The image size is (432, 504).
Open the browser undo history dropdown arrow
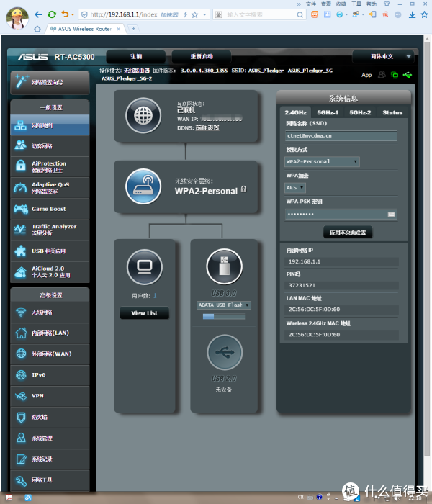click(73, 14)
